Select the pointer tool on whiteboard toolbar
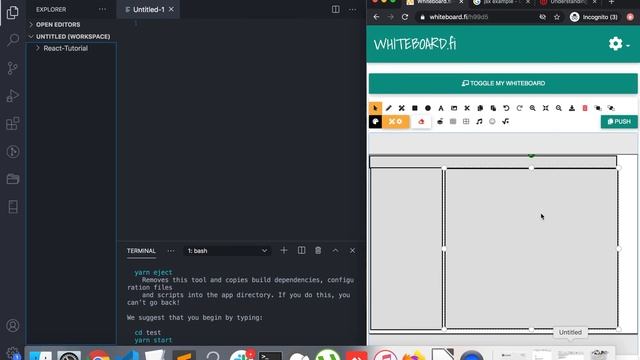 coord(375,108)
